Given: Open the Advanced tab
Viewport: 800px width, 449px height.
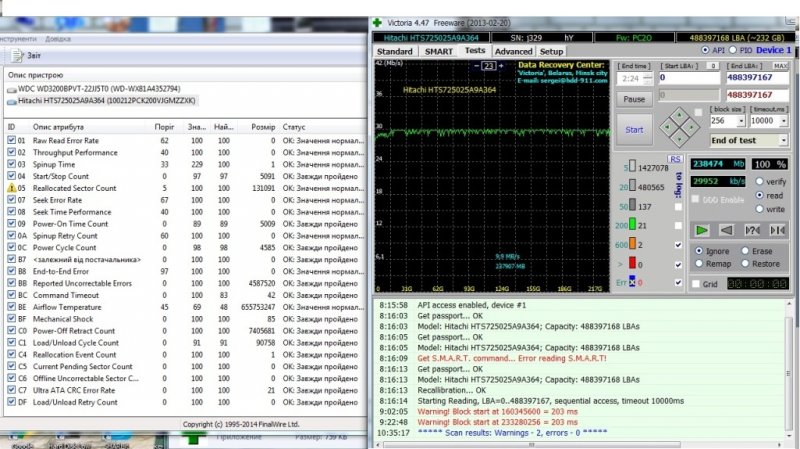Looking at the screenshot, I should coord(513,50).
